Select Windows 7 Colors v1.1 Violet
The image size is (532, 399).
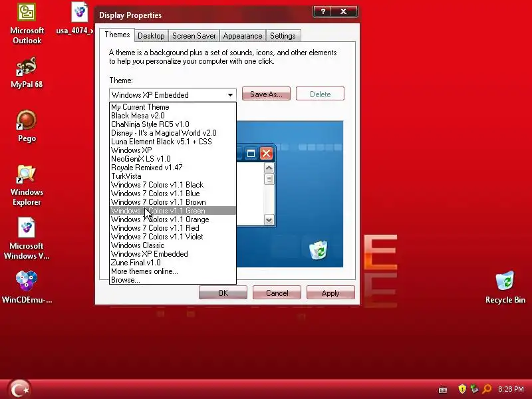(x=173, y=237)
